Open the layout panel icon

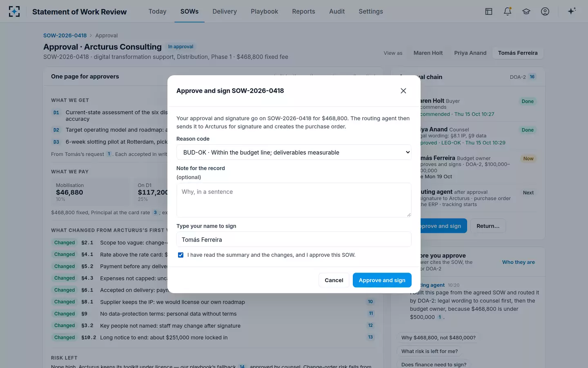[489, 11]
